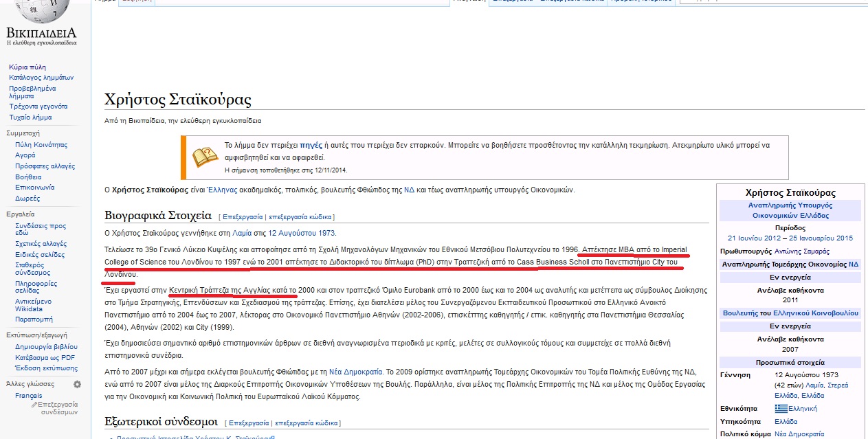
Task: View Πρόσφατες αλλαγές
Action: 45,166
